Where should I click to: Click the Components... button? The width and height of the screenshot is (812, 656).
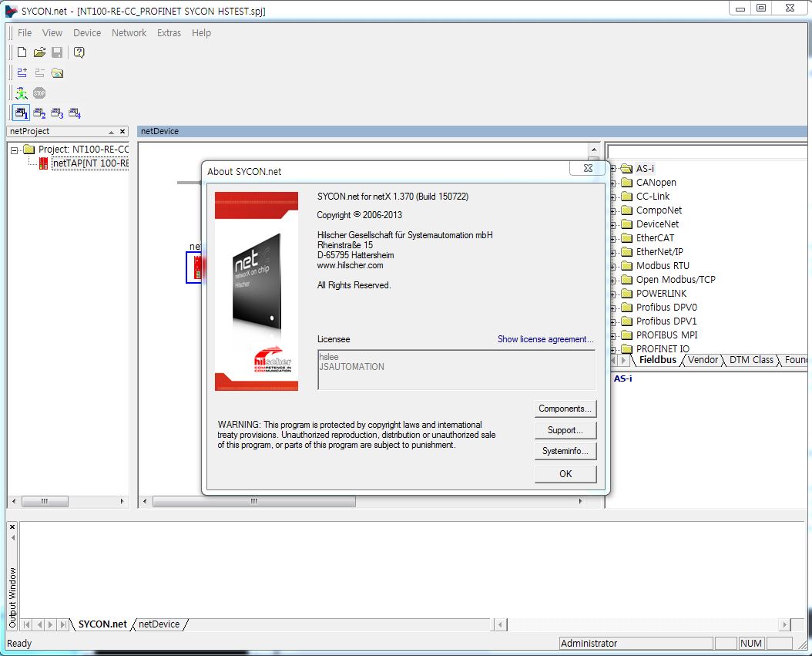[565, 409]
